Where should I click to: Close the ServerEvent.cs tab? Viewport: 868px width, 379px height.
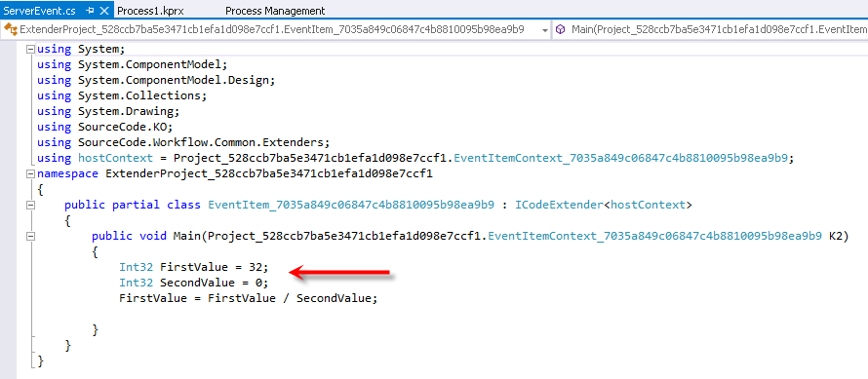click(105, 11)
